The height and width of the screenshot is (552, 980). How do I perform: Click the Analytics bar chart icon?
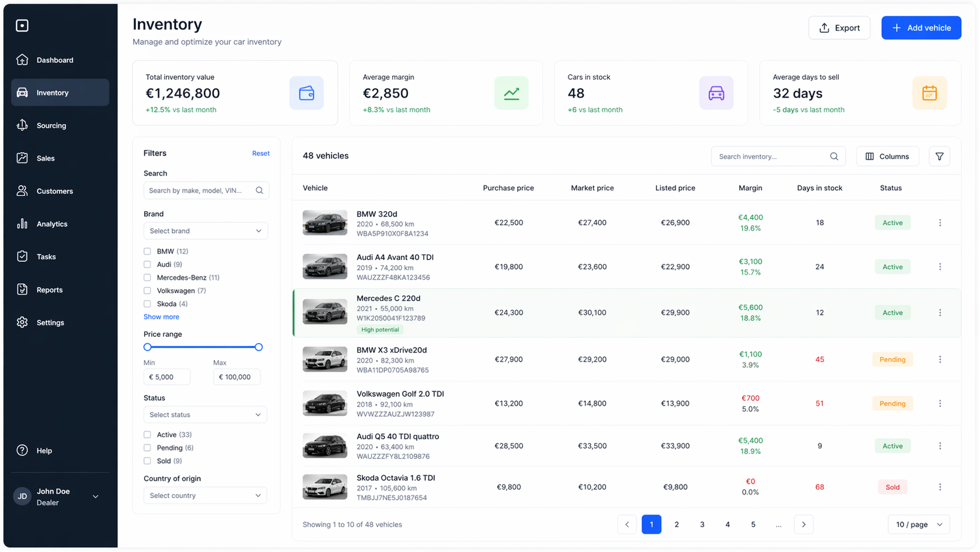[x=22, y=223]
